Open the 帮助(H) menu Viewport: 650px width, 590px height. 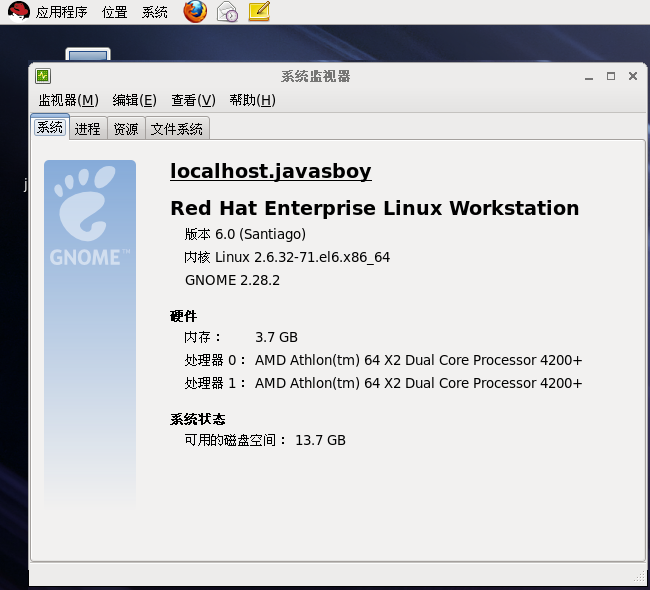[252, 100]
